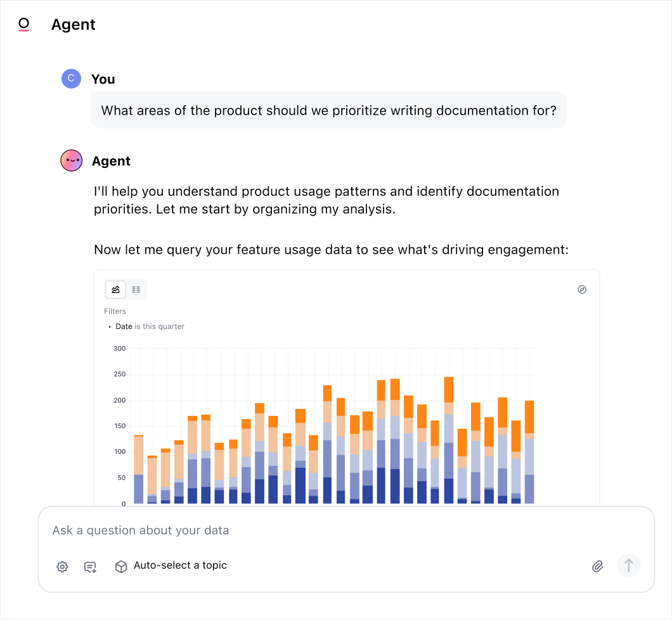Viewport: 672px width, 620px height.
Task: Click the Agent's smiley avatar
Action: [x=71, y=161]
